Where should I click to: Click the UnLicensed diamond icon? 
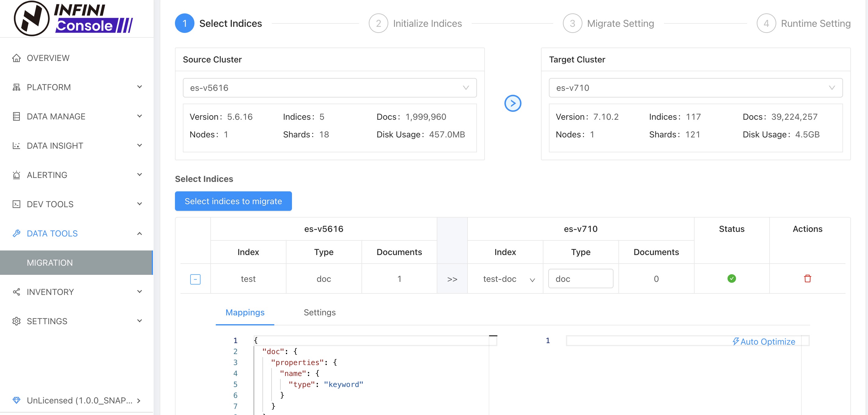pyautogui.click(x=16, y=400)
